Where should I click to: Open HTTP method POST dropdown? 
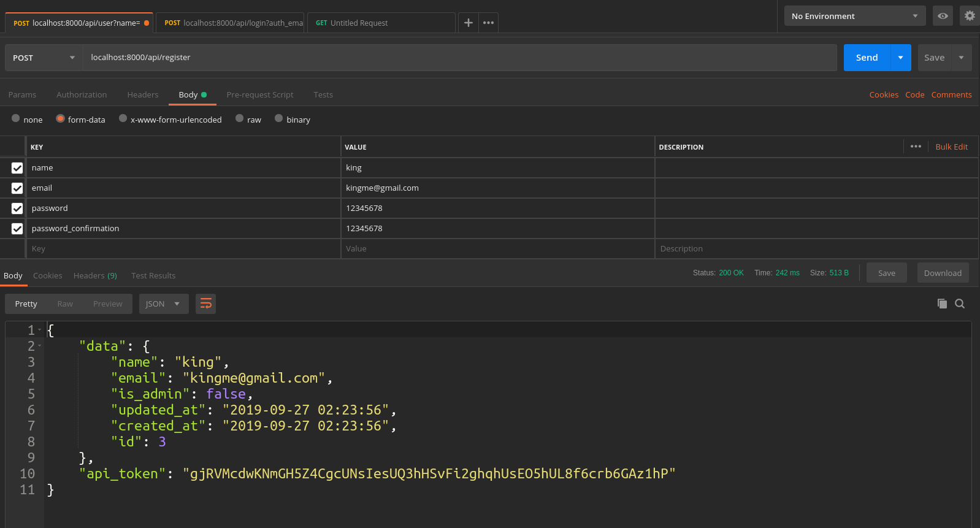coord(44,58)
